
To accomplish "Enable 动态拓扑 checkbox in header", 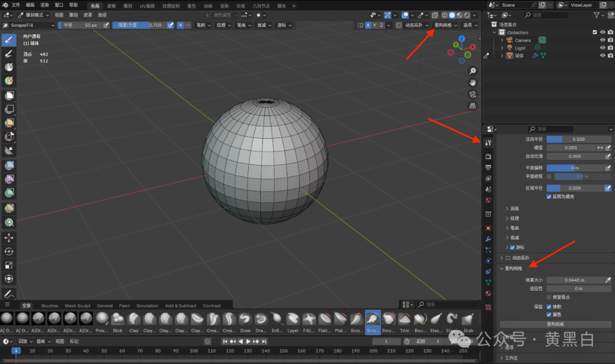I will (x=399, y=25).
